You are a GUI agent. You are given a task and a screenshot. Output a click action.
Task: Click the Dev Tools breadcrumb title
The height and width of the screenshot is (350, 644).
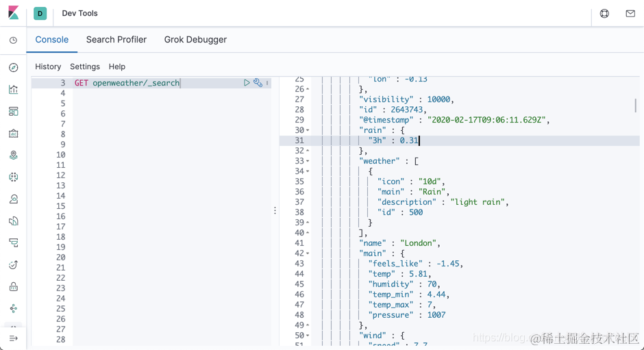pos(79,13)
